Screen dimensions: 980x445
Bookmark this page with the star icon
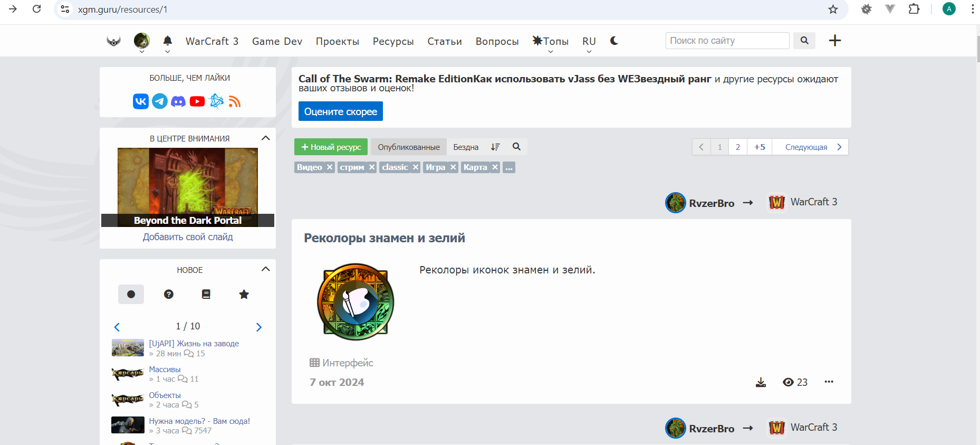coord(833,10)
